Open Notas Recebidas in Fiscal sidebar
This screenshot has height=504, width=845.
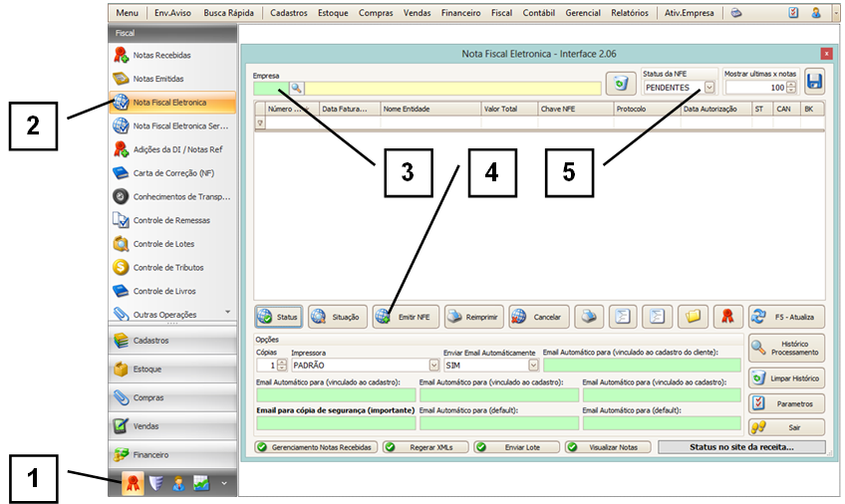(160, 55)
